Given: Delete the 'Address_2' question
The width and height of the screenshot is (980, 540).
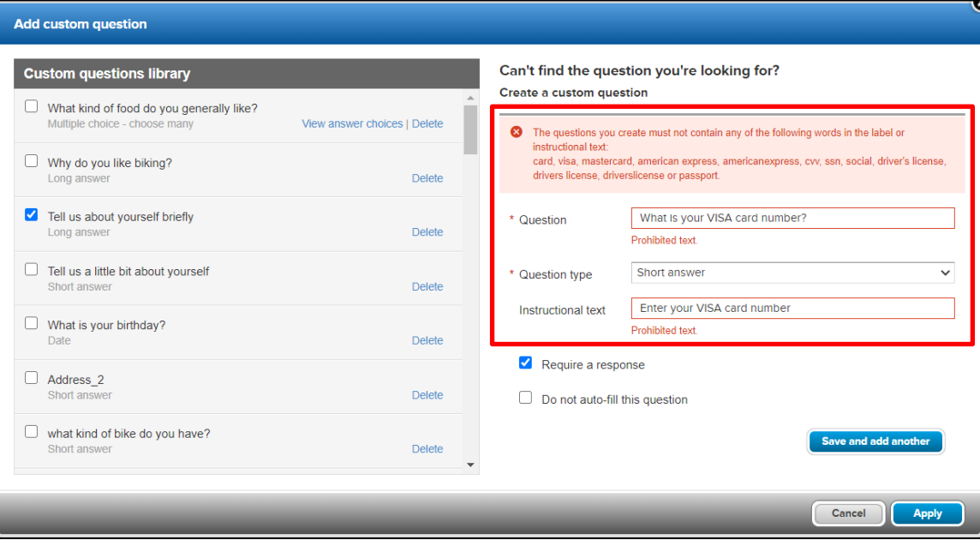Looking at the screenshot, I should click(x=427, y=395).
